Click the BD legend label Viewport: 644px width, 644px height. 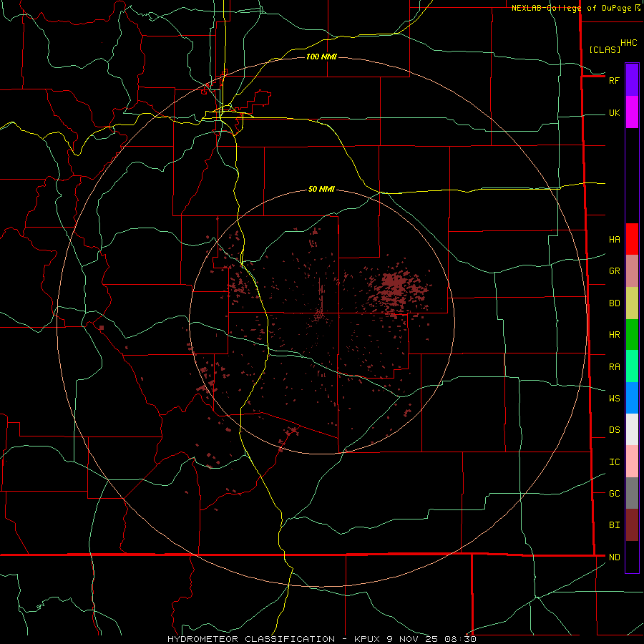tap(614, 303)
